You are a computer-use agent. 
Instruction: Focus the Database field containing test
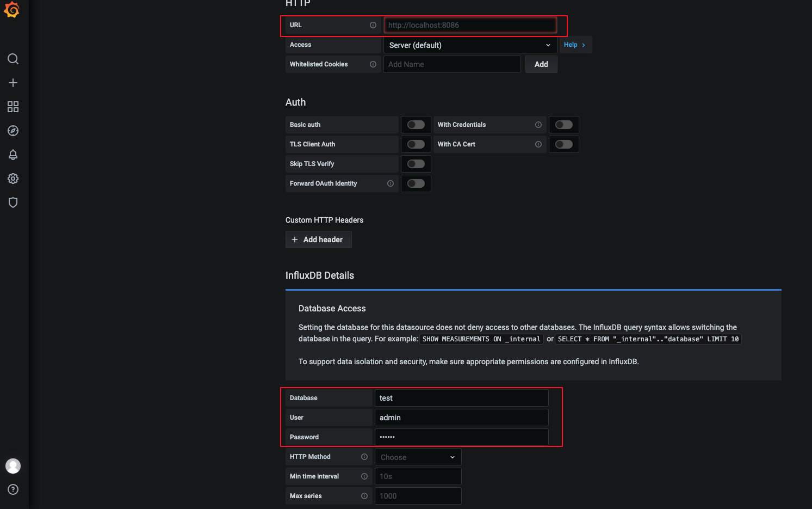pyautogui.click(x=461, y=398)
